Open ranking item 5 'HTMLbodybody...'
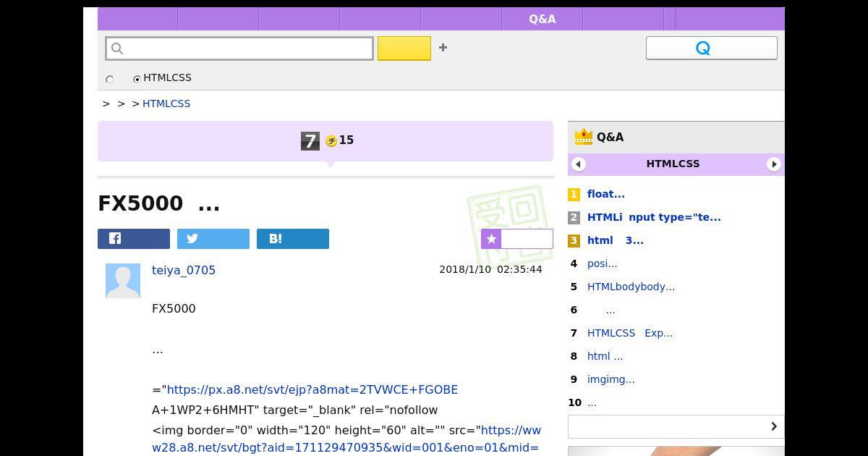The image size is (868, 456). click(x=631, y=287)
